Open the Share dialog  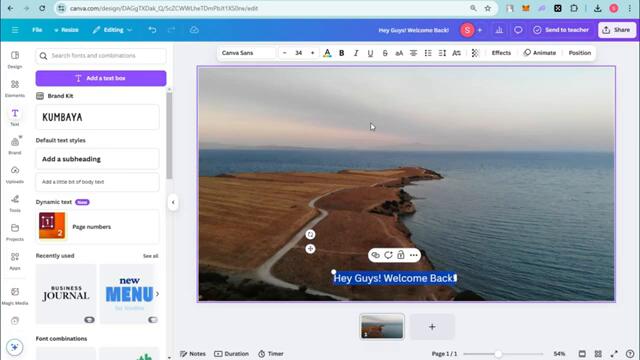[x=616, y=30]
